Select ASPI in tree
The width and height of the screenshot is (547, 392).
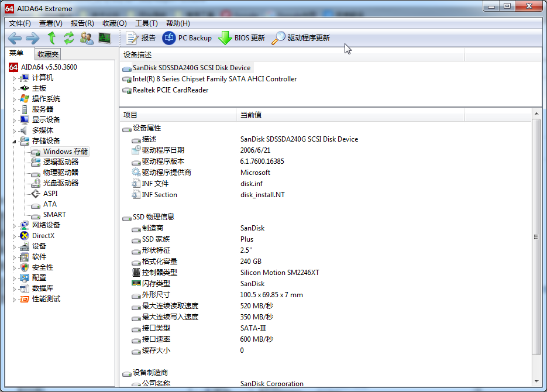pyautogui.click(x=50, y=194)
